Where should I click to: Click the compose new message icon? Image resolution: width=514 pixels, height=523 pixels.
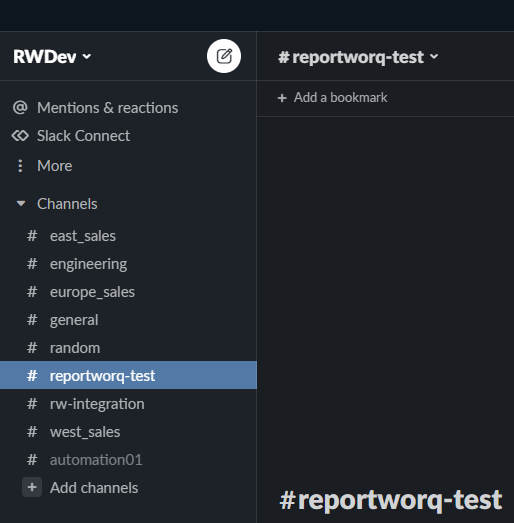tap(224, 56)
